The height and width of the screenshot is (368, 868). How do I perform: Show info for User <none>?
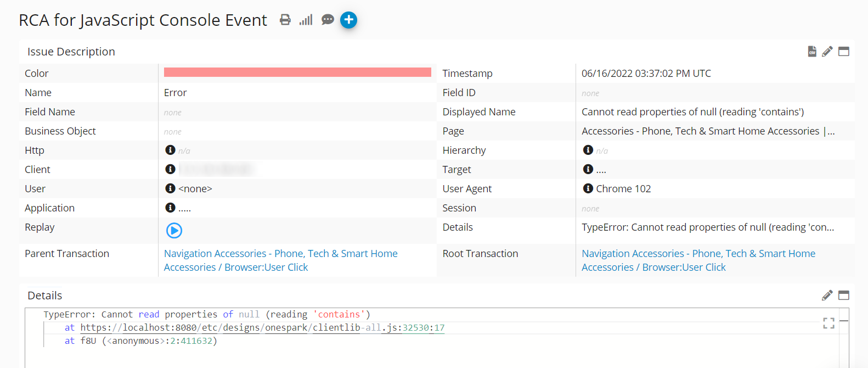click(x=170, y=188)
